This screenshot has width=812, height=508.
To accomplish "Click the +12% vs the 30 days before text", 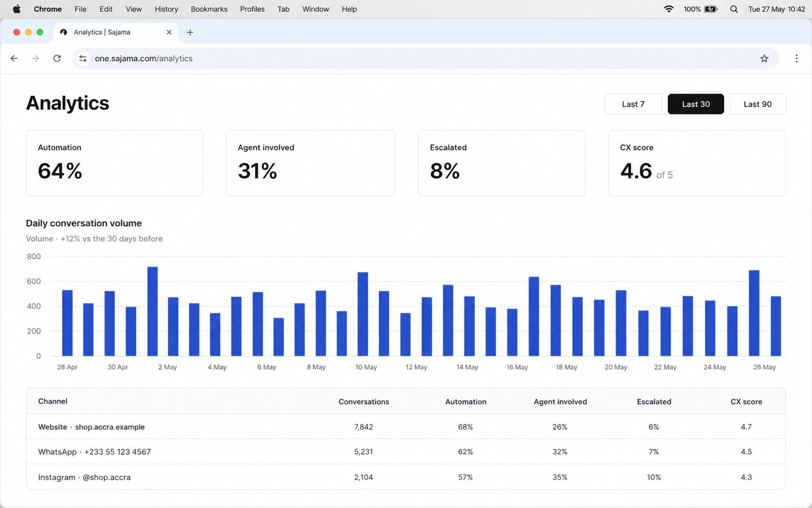I will tap(112, 239).
